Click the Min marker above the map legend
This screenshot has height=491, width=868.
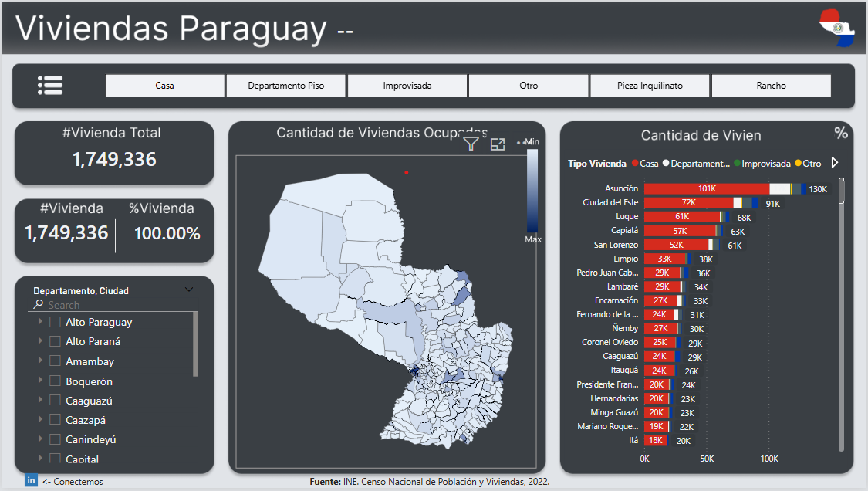click(x=528, y=141)
